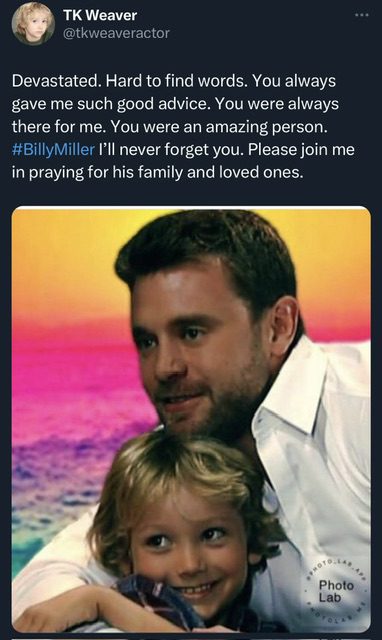Click the line 'gave me such good advice'

click(x=175, y=104)
